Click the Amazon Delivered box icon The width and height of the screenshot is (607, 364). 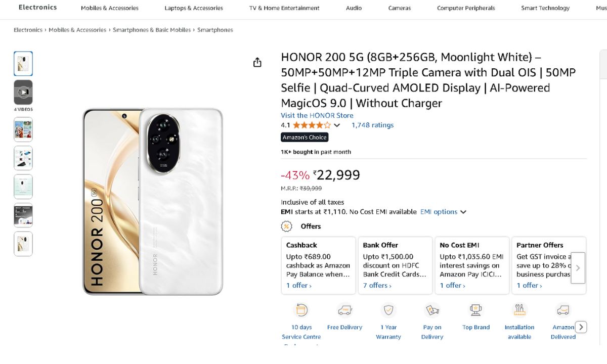coord(563,310)
